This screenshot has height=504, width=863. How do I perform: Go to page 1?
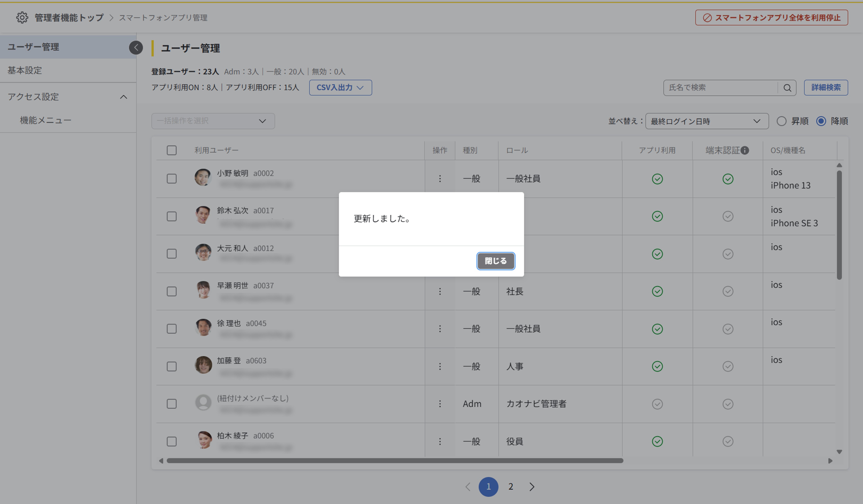click(x=488, y=487)
